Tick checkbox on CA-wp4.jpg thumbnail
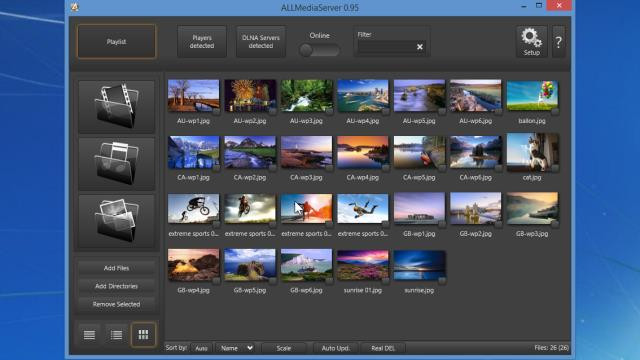 [x=385, y=167]
